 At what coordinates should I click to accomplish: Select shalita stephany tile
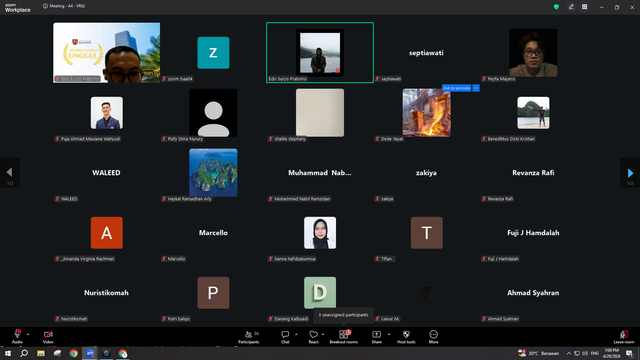320,113
